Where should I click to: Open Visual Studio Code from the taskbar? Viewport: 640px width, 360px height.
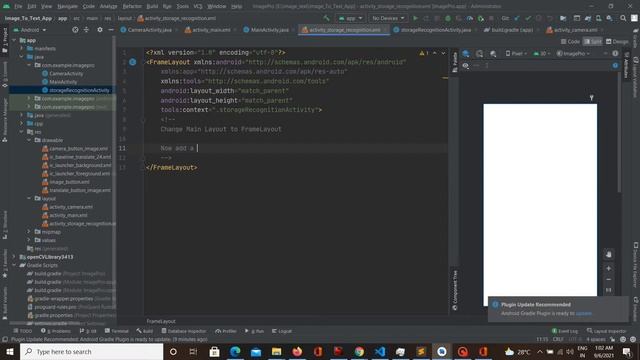pos(380,351)
